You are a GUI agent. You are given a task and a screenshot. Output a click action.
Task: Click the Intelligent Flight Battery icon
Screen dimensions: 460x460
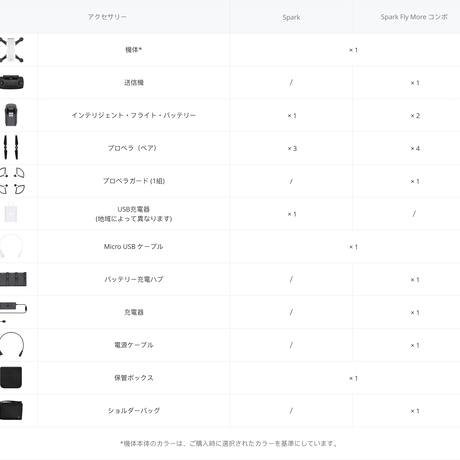point(11,115)
